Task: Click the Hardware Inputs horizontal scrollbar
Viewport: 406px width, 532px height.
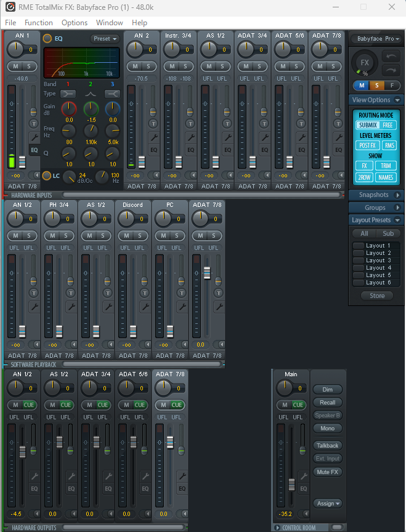Action: pos(201,195)
